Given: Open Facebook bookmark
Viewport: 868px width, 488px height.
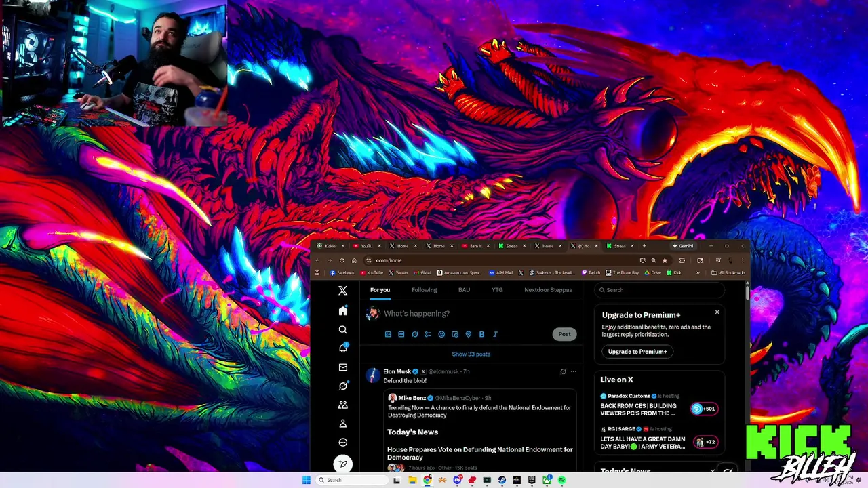Looking at the screenshot, I should click(x=342, y=272).
